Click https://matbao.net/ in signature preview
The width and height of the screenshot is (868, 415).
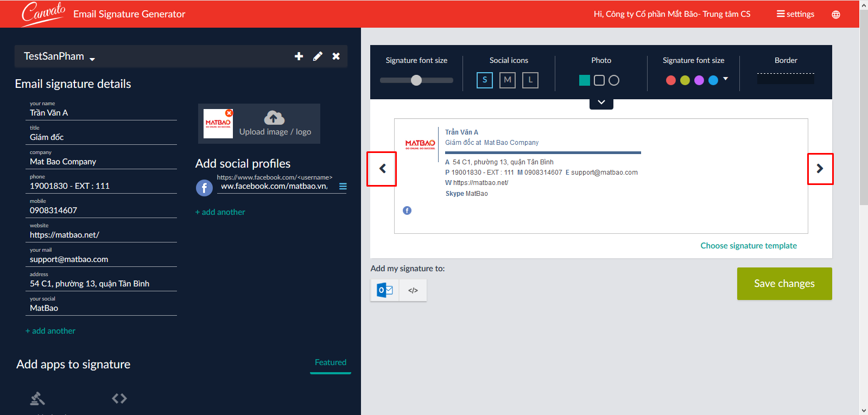click(x=480, y=183)
